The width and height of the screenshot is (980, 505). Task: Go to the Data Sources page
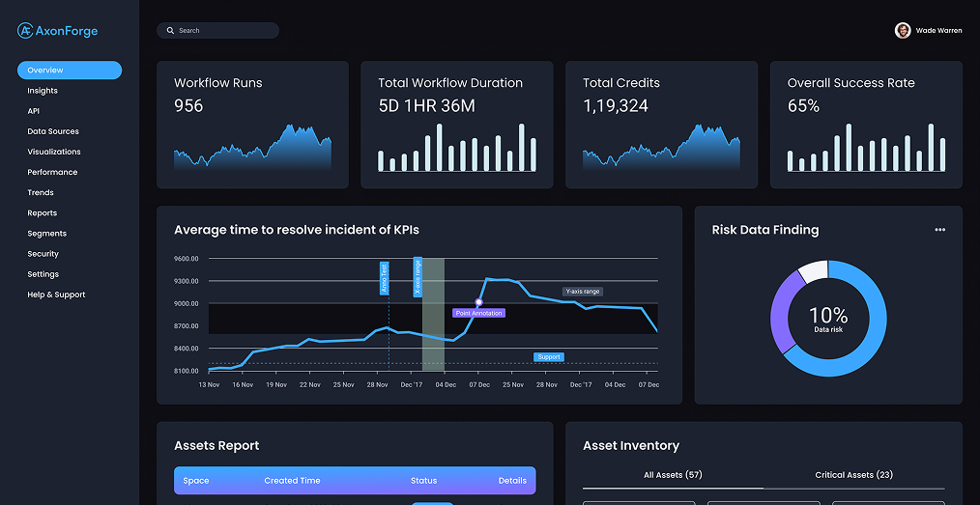(53, 131)
